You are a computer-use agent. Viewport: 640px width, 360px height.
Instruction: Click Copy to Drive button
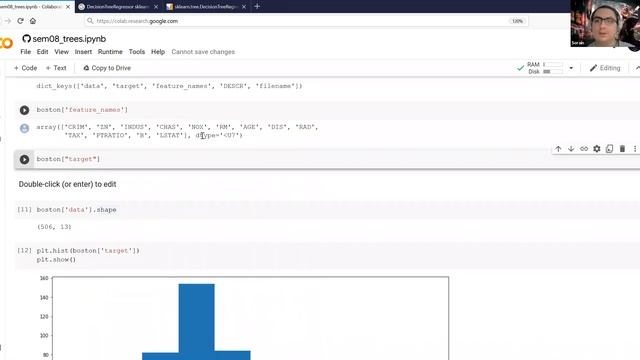[x=107, y=68]
